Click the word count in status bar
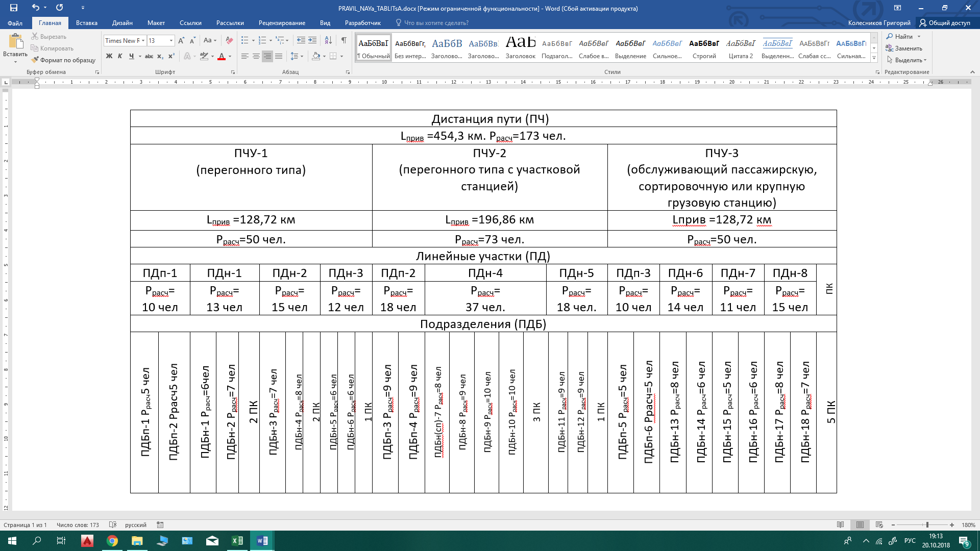The height and width of the screenshot is (551, 980). click(78, 525)
